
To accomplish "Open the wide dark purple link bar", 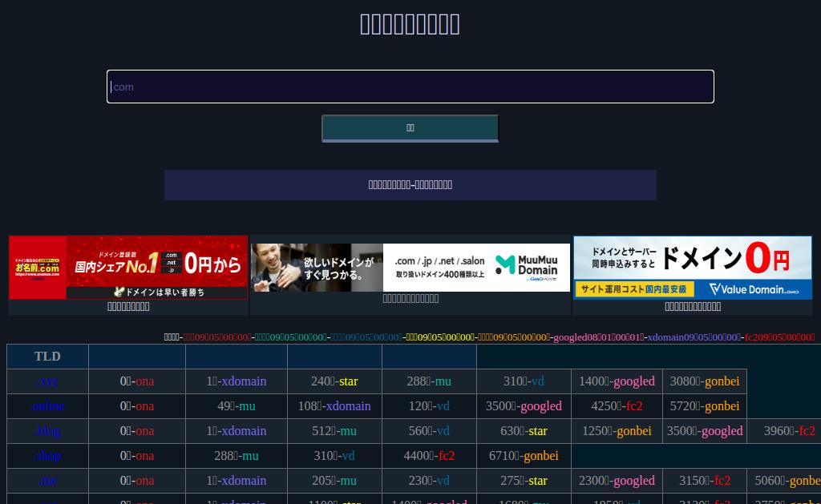I will 410,185.
